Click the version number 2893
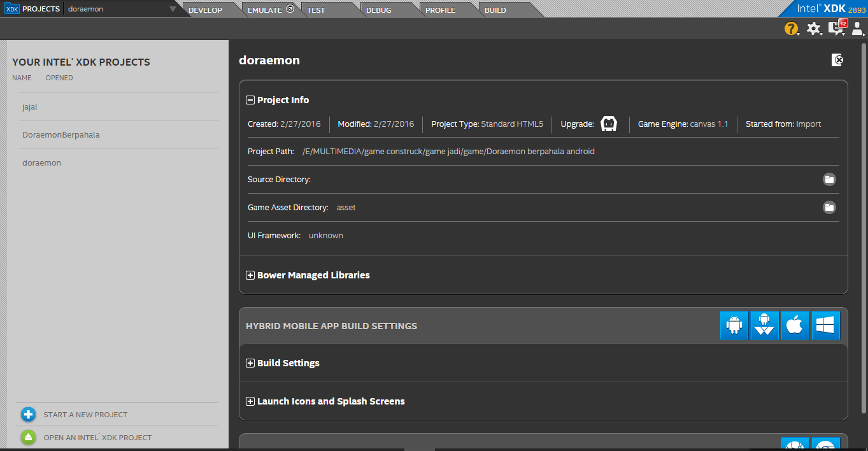Screen dimensions: 868x451 click(x=857, y=10)
